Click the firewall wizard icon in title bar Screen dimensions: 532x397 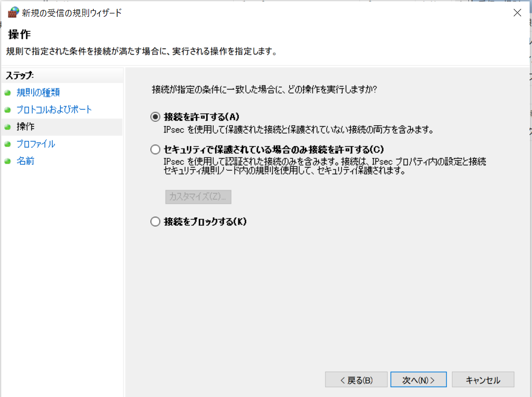point(13,12)
